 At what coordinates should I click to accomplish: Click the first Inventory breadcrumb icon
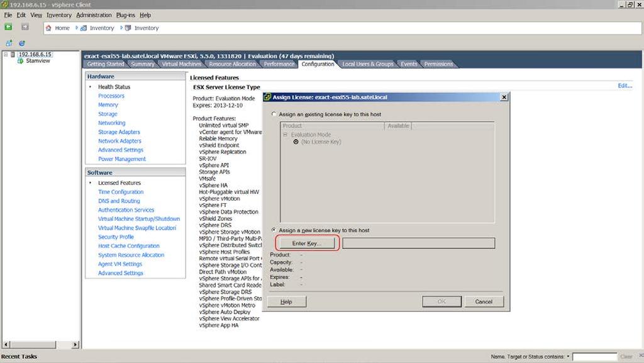84,28
